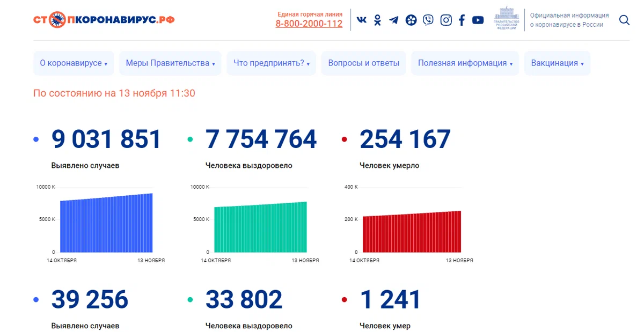644x332 pixels.
Task: Open the Facebook icon link
Action: [x=462, y=20]
